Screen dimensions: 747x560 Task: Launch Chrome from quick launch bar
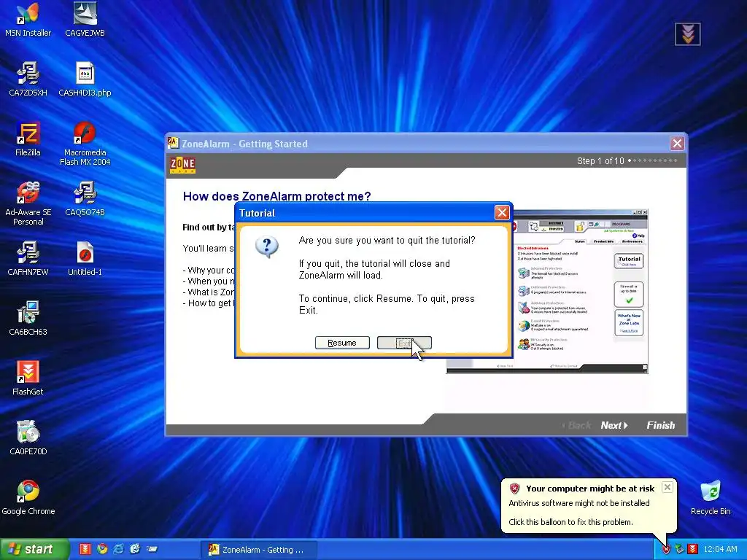coord(102,549)
